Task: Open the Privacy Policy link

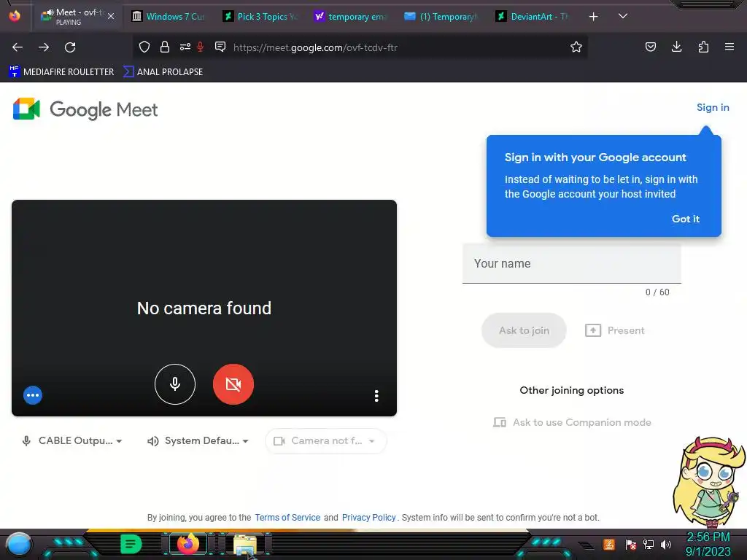Action: 368,518
